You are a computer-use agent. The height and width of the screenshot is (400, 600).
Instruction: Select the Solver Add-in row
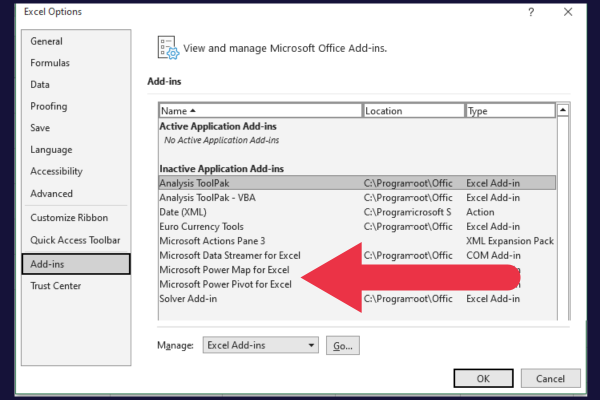[357, 299]
